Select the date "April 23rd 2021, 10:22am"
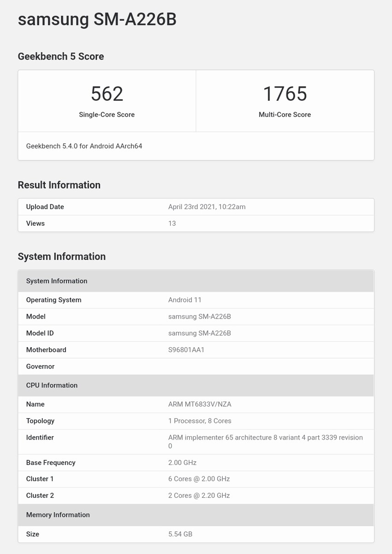Viewport: 392px width, 554px height. pos(207,207)
